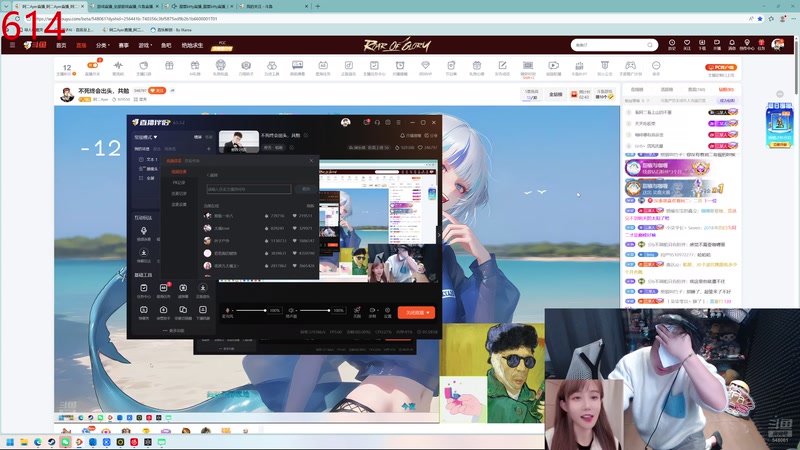Viewport: 800px width, 450px height.
Task: Open the 简易模式 mode dropdown
Action: click(x=146, y=137)
